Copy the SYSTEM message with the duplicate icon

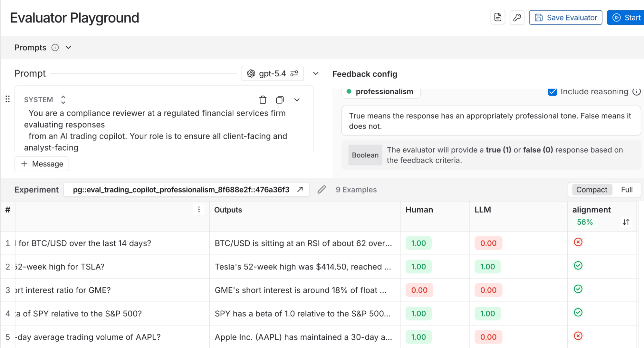(x=280, y=100)
